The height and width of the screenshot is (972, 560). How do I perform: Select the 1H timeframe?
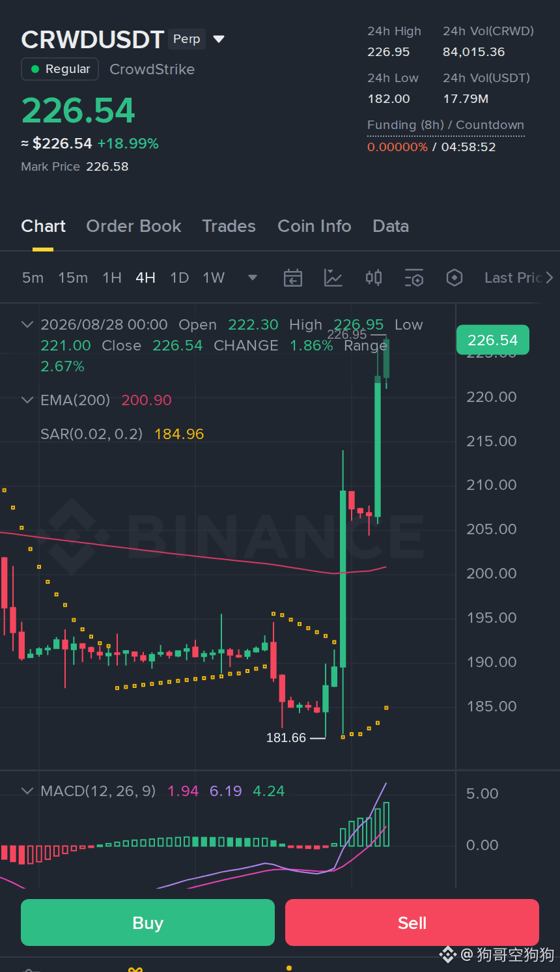coord(112,278)
